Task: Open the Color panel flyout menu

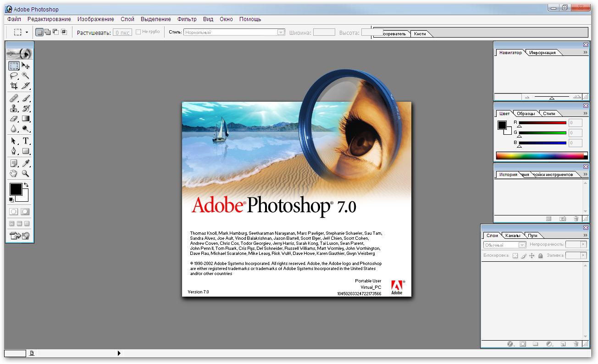Action: (585, 113)
